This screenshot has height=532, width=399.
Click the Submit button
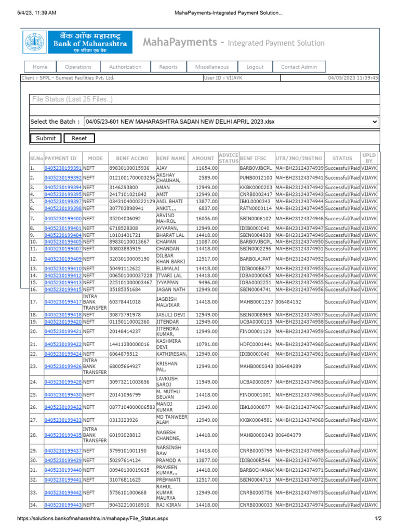click(46, 138)
